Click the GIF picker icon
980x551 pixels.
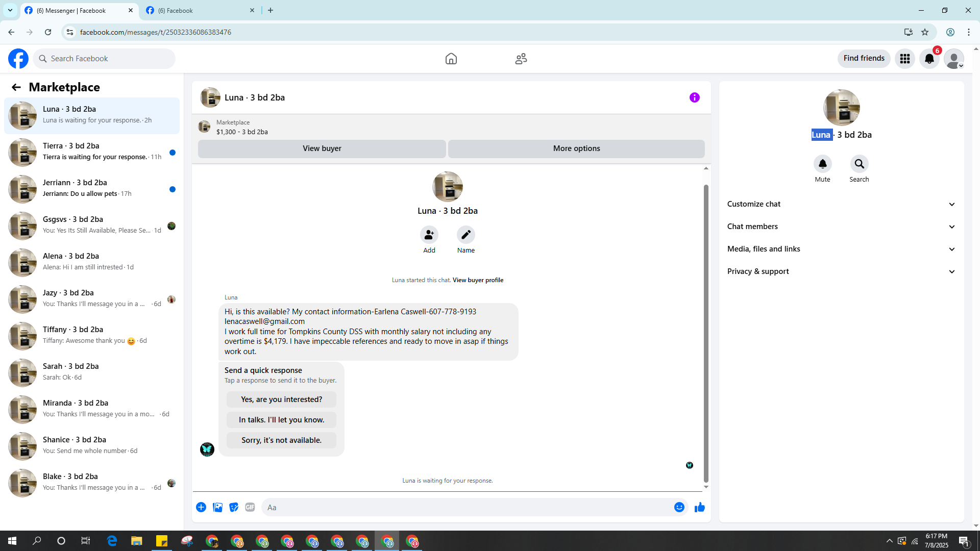point(250,507)
